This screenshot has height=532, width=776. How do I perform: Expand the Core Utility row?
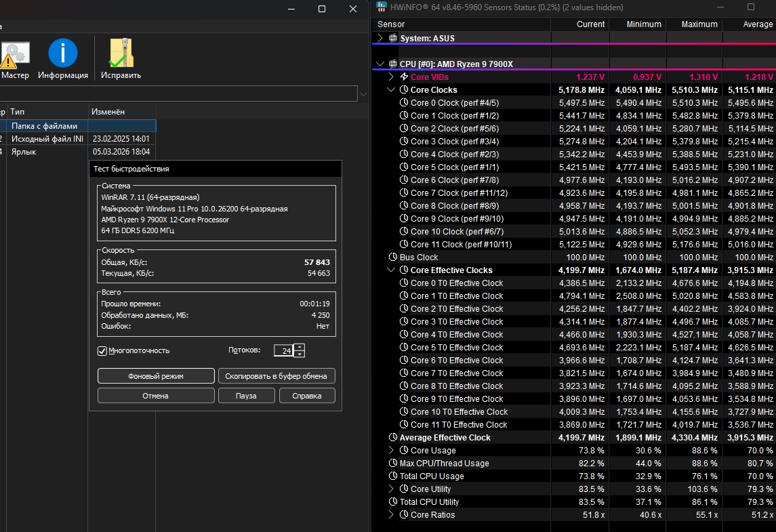[x=391, y=489]
